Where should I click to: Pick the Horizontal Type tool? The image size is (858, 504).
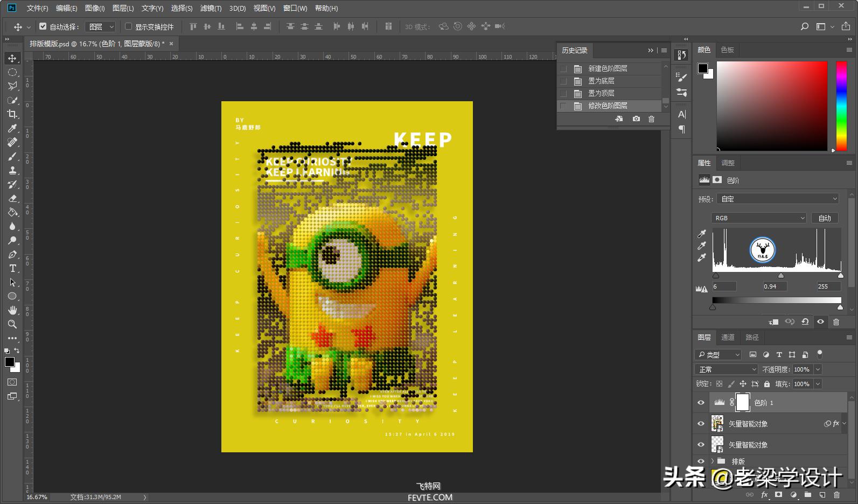tap(12, 268)
